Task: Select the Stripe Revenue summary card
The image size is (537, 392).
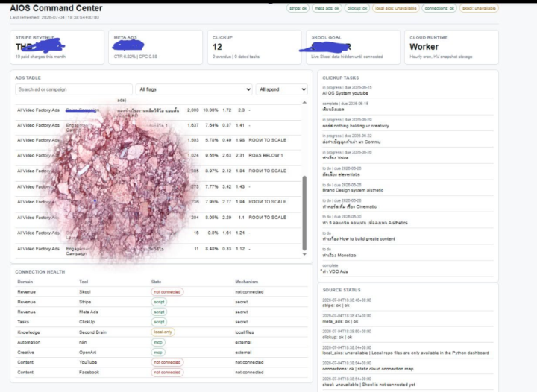Action: pyautogui.click(x=57, y=47)
